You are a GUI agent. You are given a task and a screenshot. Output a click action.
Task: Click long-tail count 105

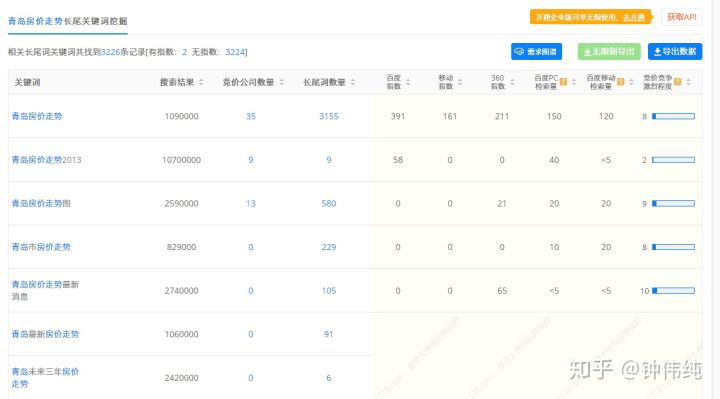point(329,291)
